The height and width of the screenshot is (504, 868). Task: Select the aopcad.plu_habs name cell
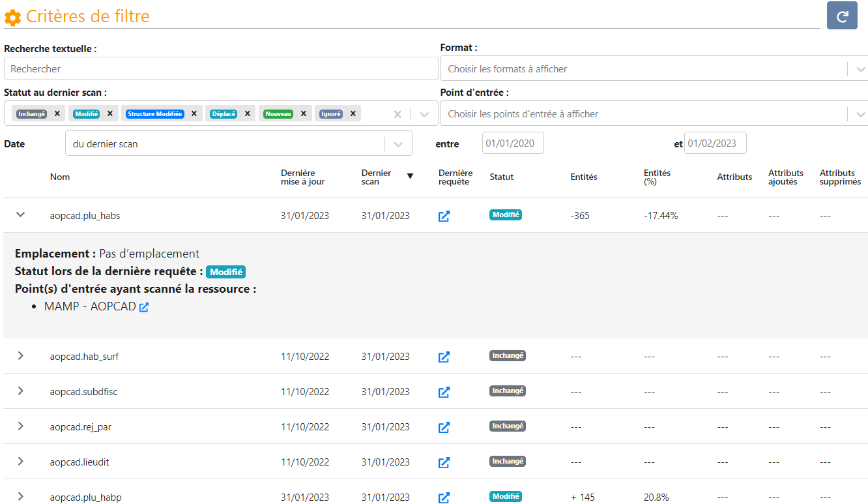85,216
